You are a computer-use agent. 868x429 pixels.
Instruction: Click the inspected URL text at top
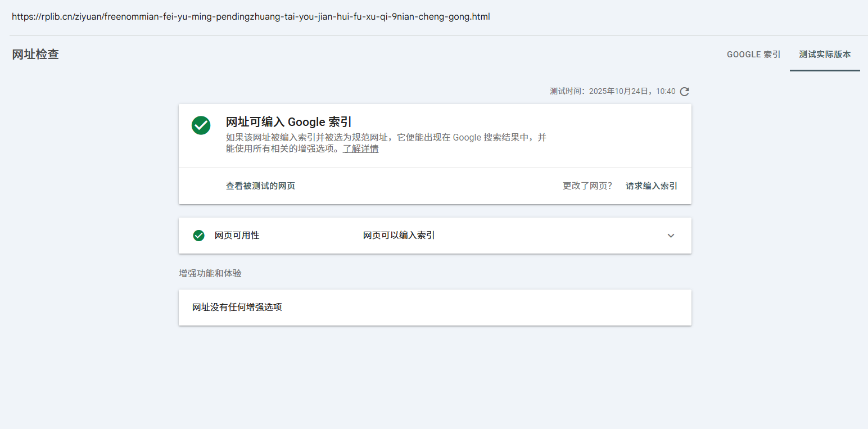pos(251,17)
